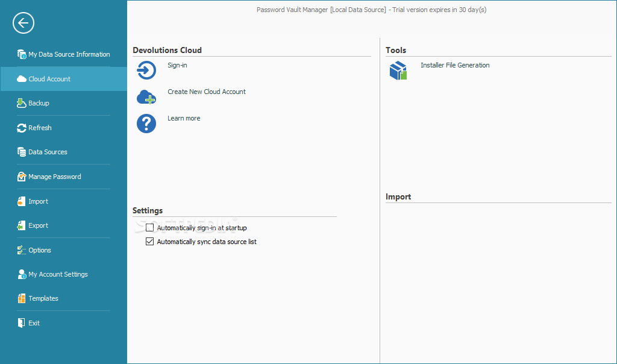The image size is (617, 364).
Task: Click the Create New Cloud Account cloud icon
Action: (x=146, y=97)
